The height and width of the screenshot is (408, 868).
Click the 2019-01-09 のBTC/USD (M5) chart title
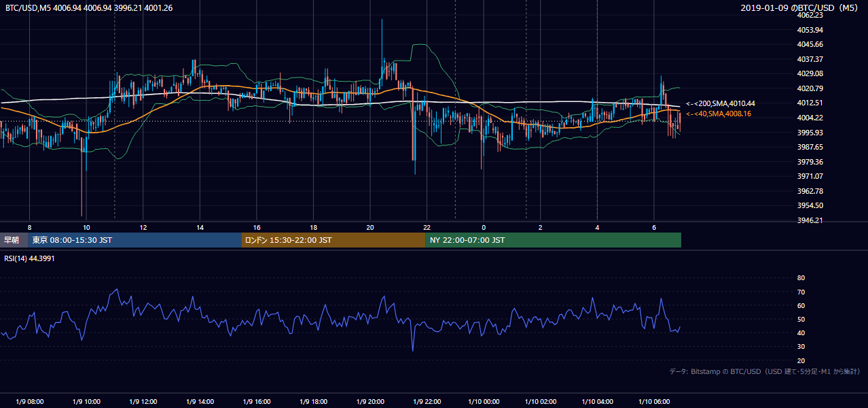click(800, 8)
